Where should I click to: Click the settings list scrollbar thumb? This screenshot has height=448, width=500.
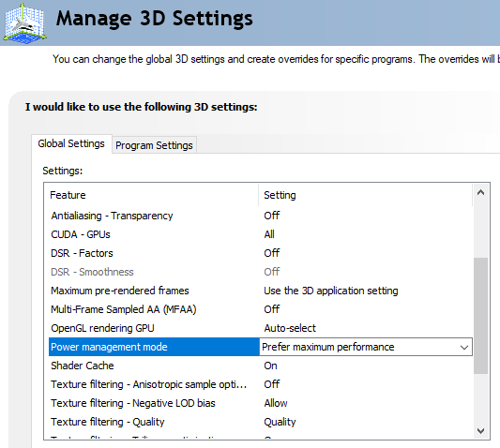pos(480,316)
